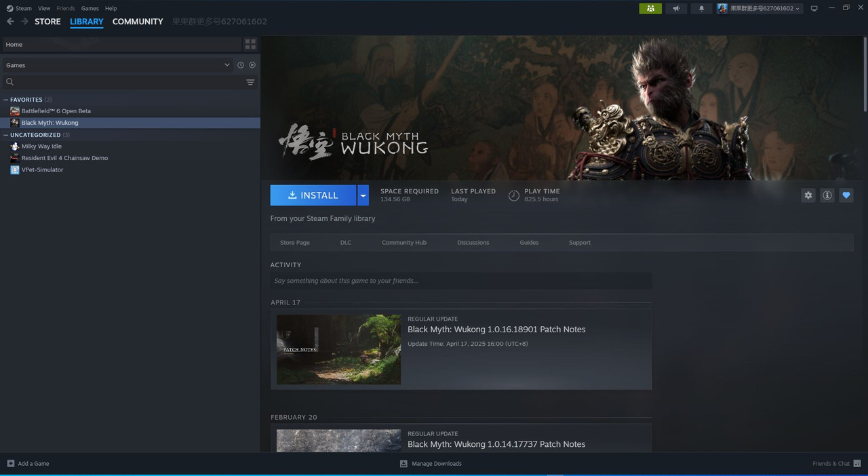868x476 pixels.
Task: Sort library by recent activity clock icon
Action: click(x=240, y=65)
